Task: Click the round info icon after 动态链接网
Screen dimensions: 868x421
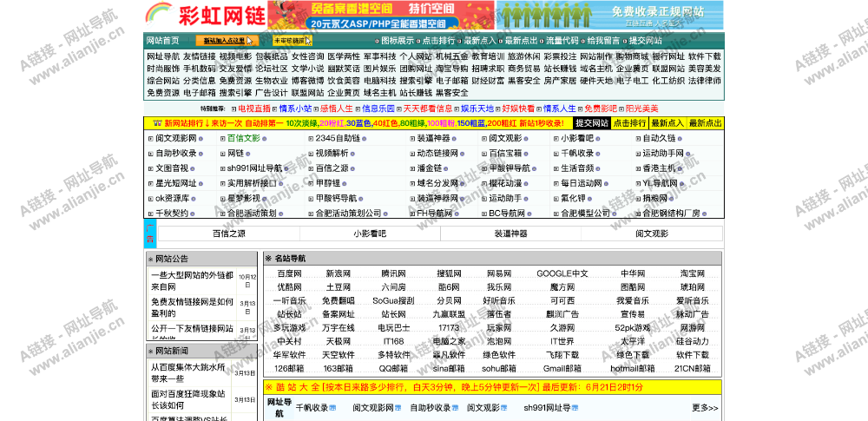Action: coord(462,154)
